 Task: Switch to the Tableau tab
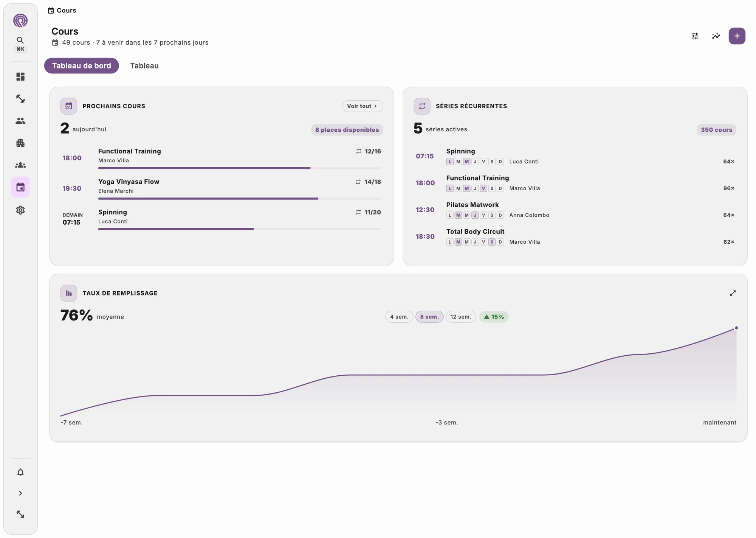click(x=144, y=65)
